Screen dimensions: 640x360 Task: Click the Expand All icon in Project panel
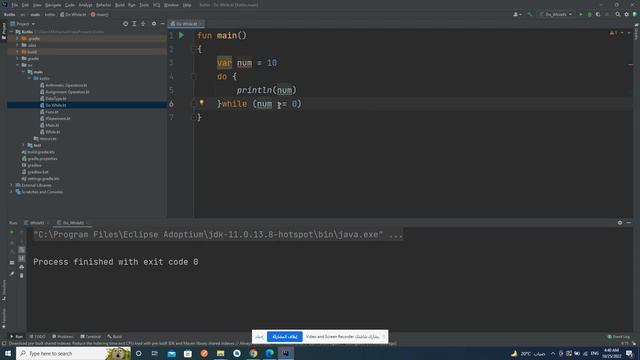click(134, 24)
